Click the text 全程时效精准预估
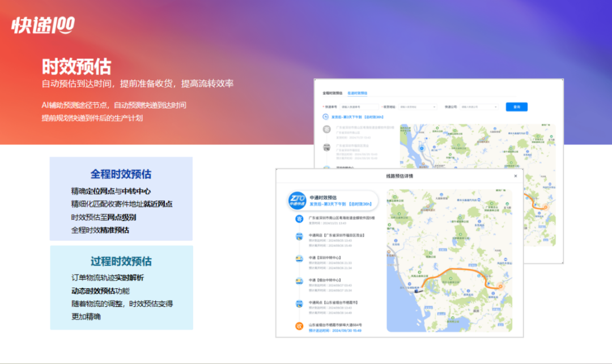This screenshot has width=612, height=364. click(100, 230)
